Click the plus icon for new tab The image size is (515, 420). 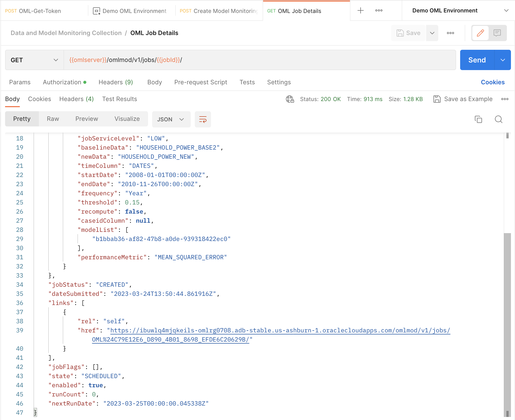coord(360,10)
